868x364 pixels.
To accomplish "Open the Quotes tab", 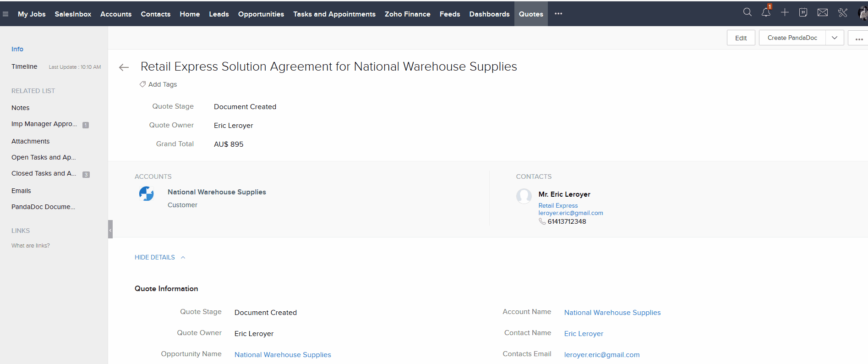I will coord(531,14).
